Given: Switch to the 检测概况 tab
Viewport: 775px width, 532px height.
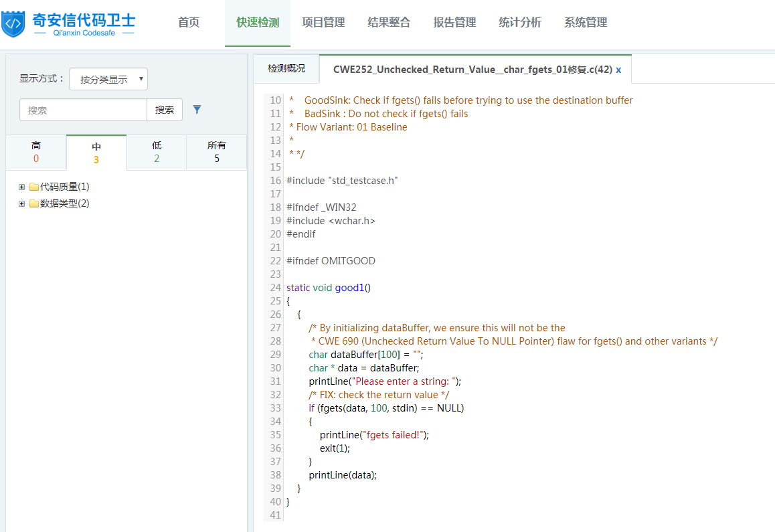Looking at the screenshot, I should pos(286,68).
